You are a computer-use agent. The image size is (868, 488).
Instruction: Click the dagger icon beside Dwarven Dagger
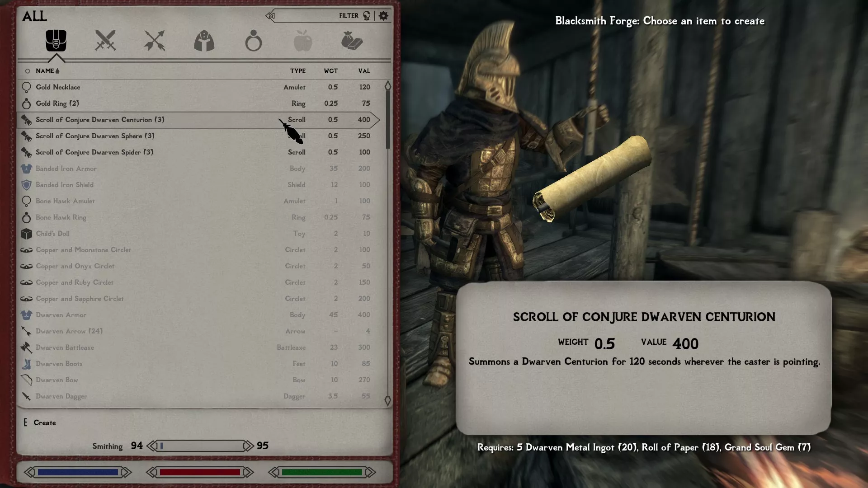click(26, 396)
